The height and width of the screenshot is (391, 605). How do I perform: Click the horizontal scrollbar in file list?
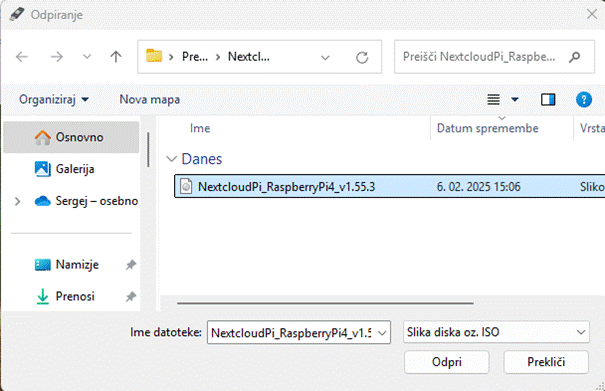[x=325, y=303]
